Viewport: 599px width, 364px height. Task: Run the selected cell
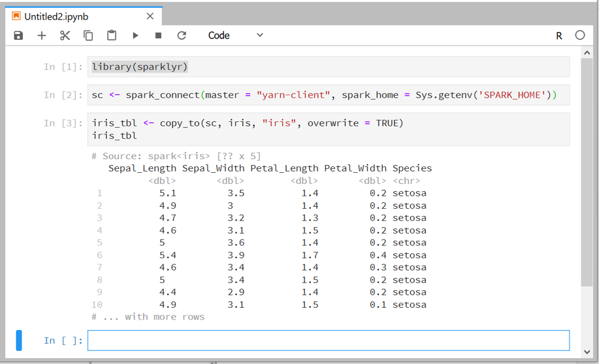click(x=135, y=35)
